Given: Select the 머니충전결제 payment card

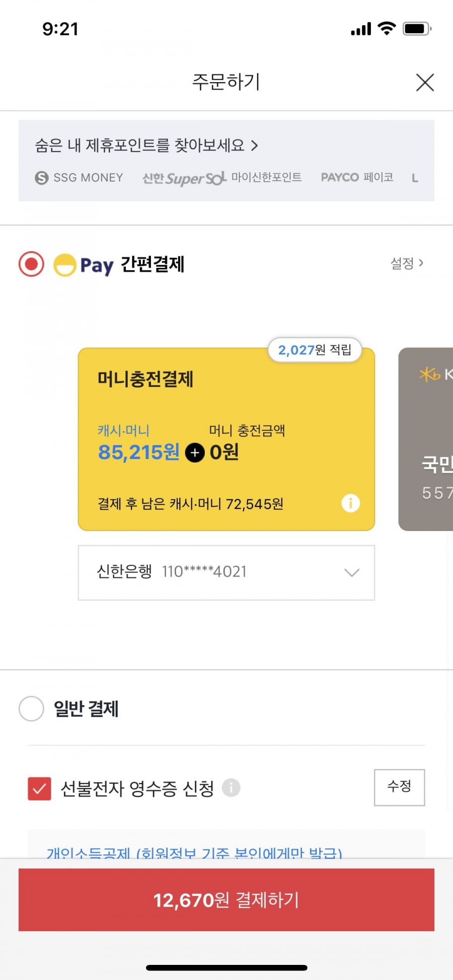Looking at the screenshot, I should coord(226,439).
